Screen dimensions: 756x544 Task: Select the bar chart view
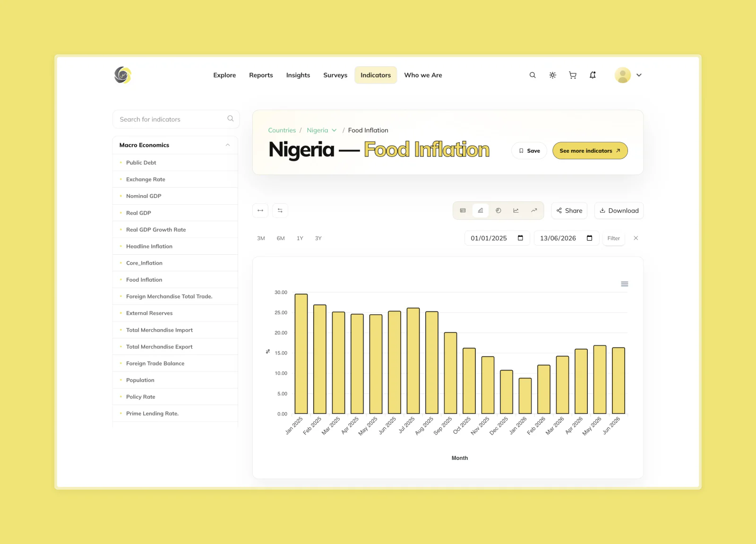481,211
